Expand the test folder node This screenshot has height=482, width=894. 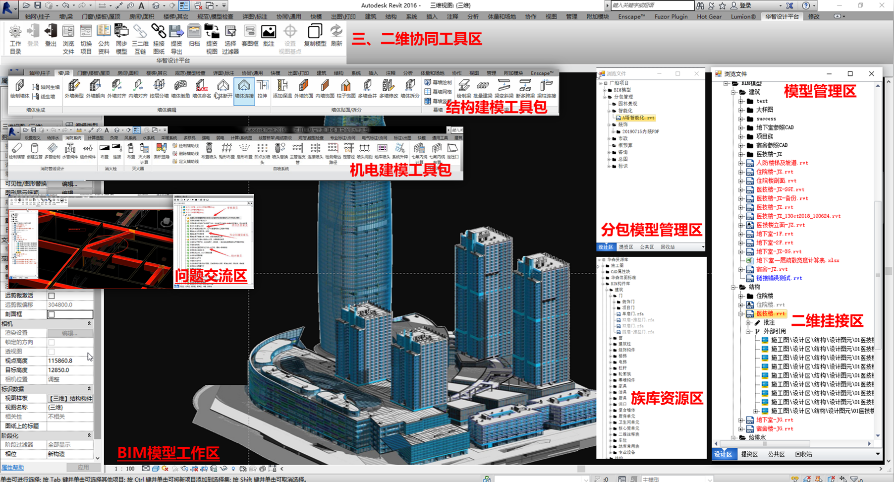pyautogui.click(x=741, y=102)
